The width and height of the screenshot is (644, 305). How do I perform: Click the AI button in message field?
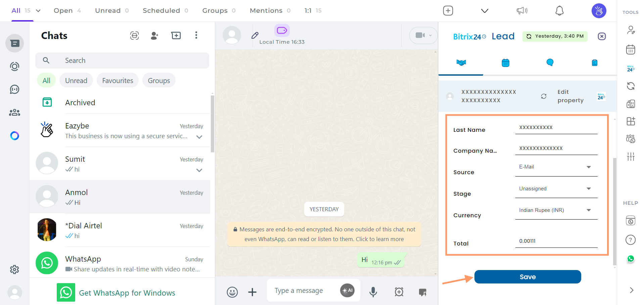pyautogui.click(x=347, y=290)
